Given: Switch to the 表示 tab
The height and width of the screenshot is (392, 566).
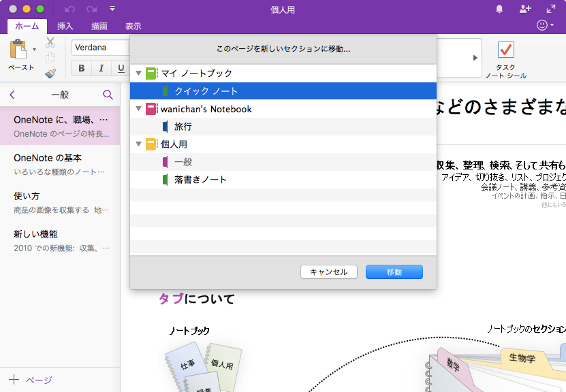Looking at the screenshot, I should tap(133, 26).
